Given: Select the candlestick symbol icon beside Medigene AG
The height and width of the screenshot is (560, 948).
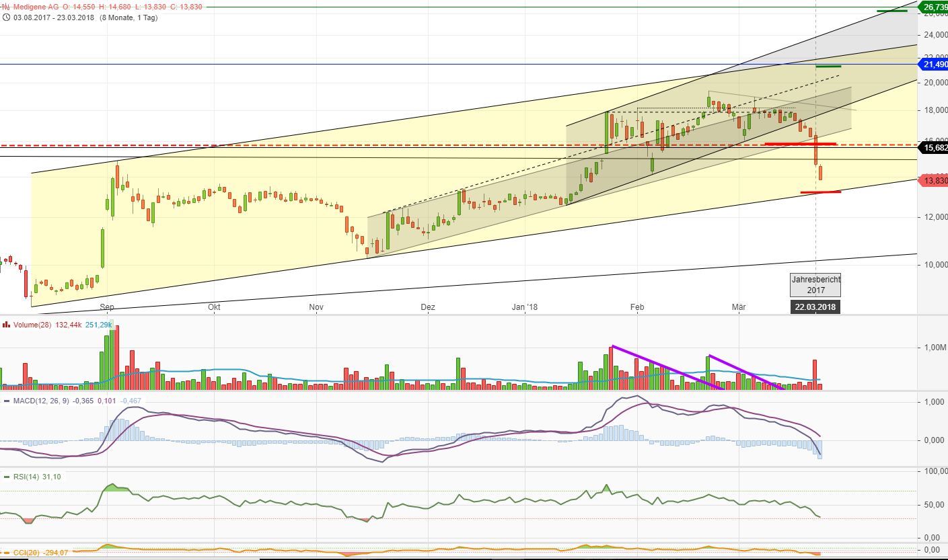Looking at the screenshot, I should point(6,6).
